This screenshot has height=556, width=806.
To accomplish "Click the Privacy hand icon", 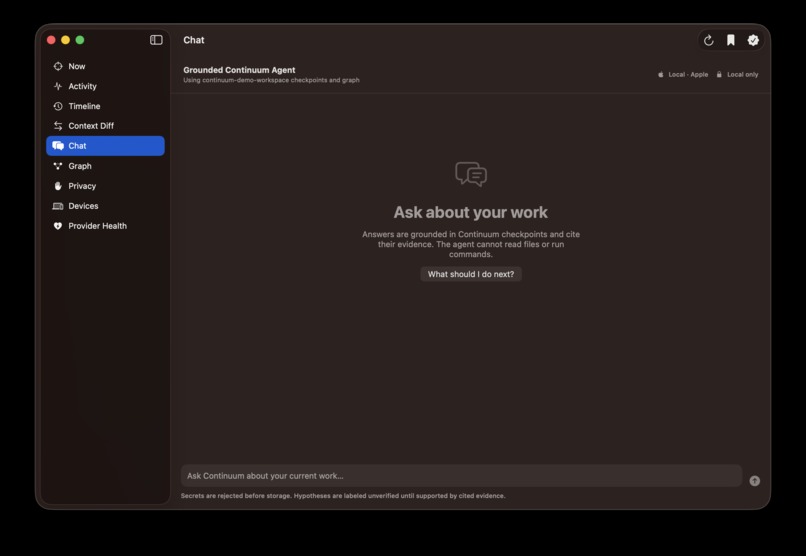I will point(58,186).
